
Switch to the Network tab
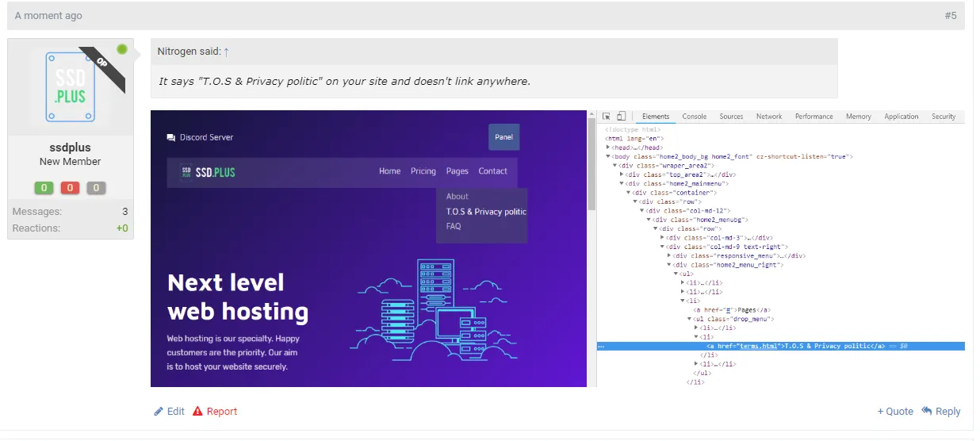click(769, 116)
